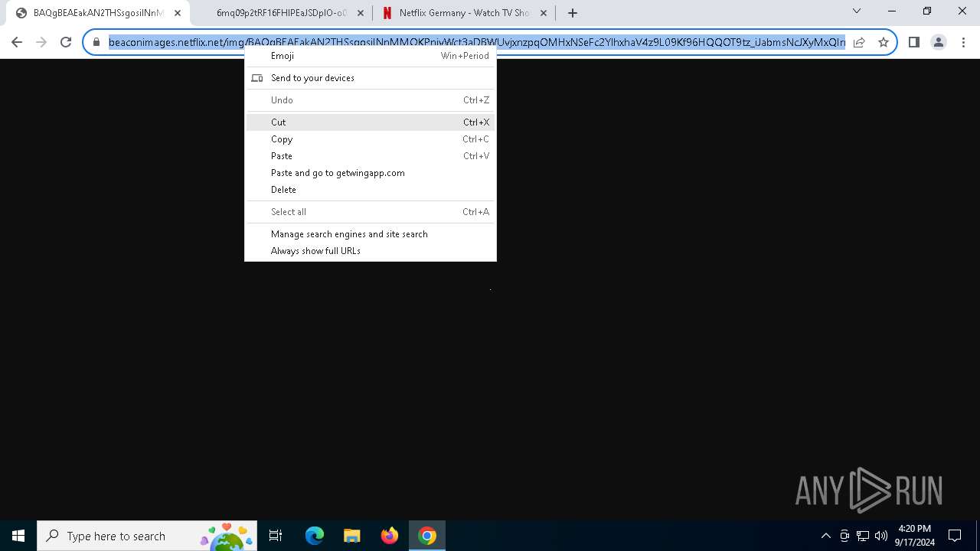This screenshot has height=551, width=980.
Task: Open Task View on the taskbar
Action: pyautogui.click(x=276, y=536)
